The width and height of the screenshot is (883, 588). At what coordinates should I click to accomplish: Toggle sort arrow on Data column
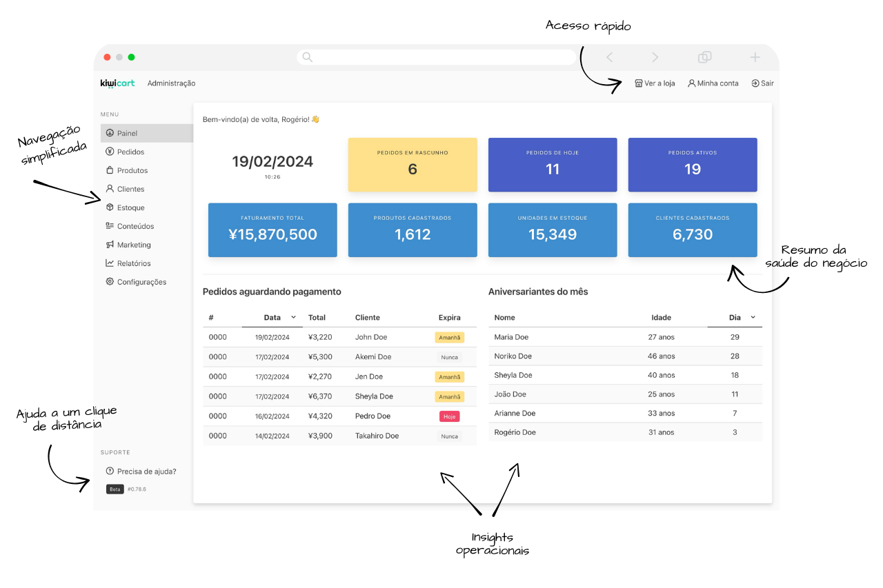click(293, 317)
